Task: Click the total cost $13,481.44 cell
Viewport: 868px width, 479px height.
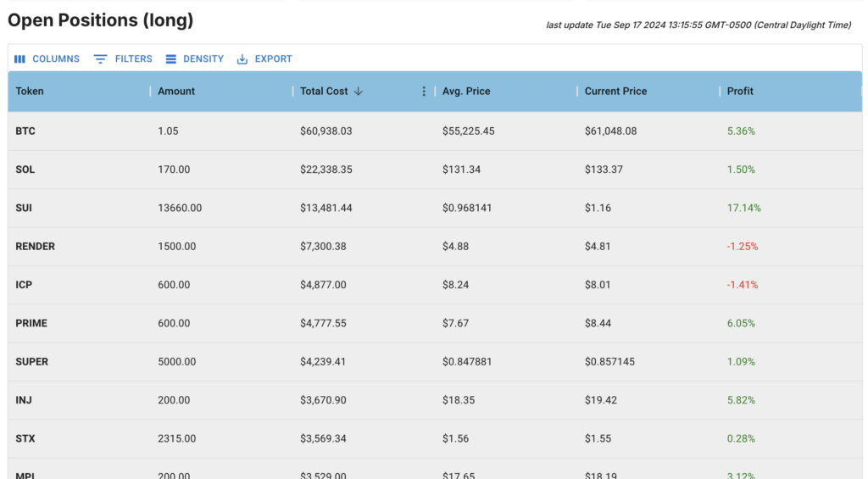Action: [x=364, y=208]
